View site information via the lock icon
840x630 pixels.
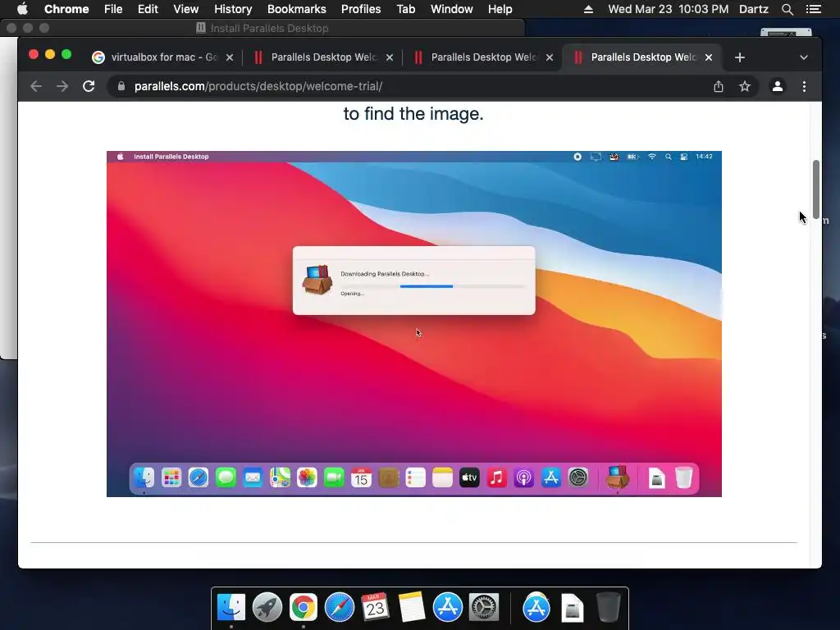(x=121, y=86)
